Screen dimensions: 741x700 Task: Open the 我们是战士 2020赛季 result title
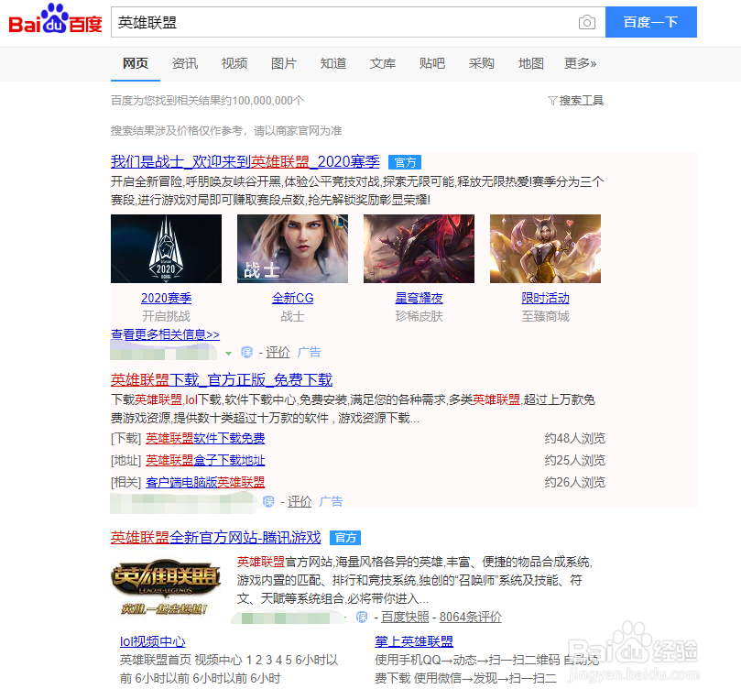(x=245, y=161)
